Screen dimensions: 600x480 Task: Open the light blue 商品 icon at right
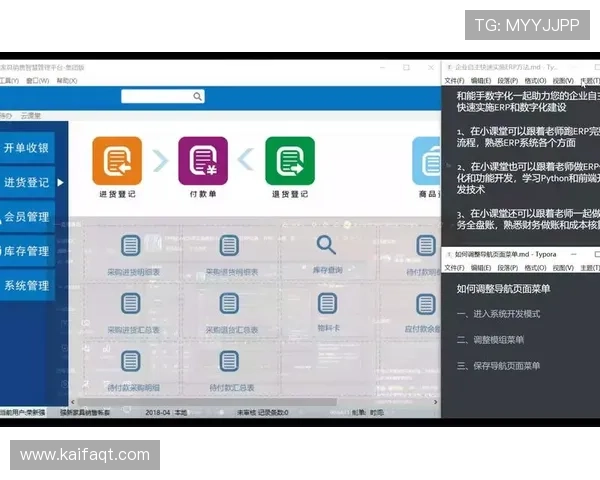coord(426,161)
